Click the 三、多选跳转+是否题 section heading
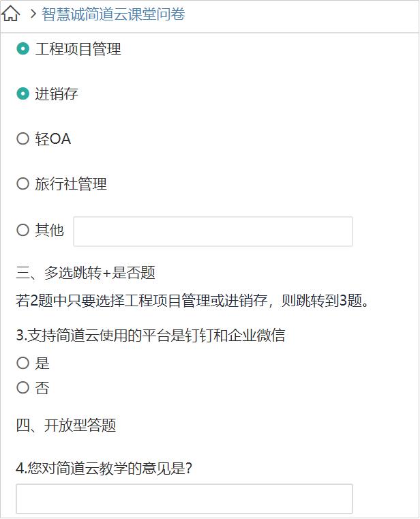Image resolution: width=420 pixels, height=519 pixels. click(x=86, y=273)
